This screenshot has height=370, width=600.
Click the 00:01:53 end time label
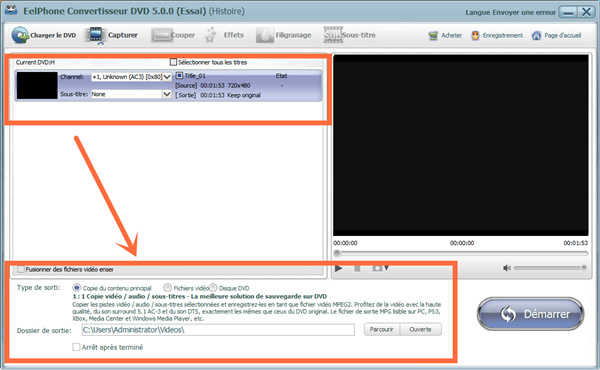tap(576, 243)
